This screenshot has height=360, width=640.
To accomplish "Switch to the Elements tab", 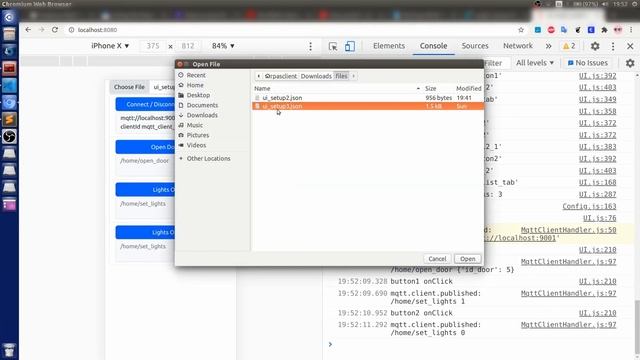I will pyautogui.click(x=389, y=46).
